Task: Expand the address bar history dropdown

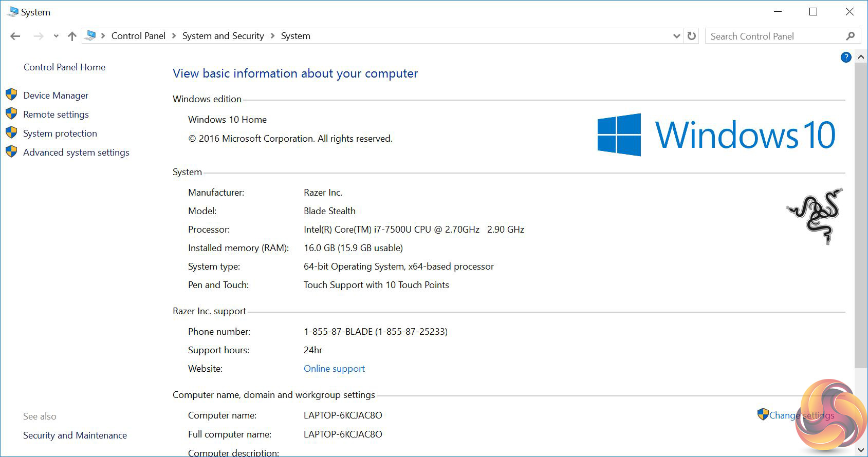Action: [676, 36]
